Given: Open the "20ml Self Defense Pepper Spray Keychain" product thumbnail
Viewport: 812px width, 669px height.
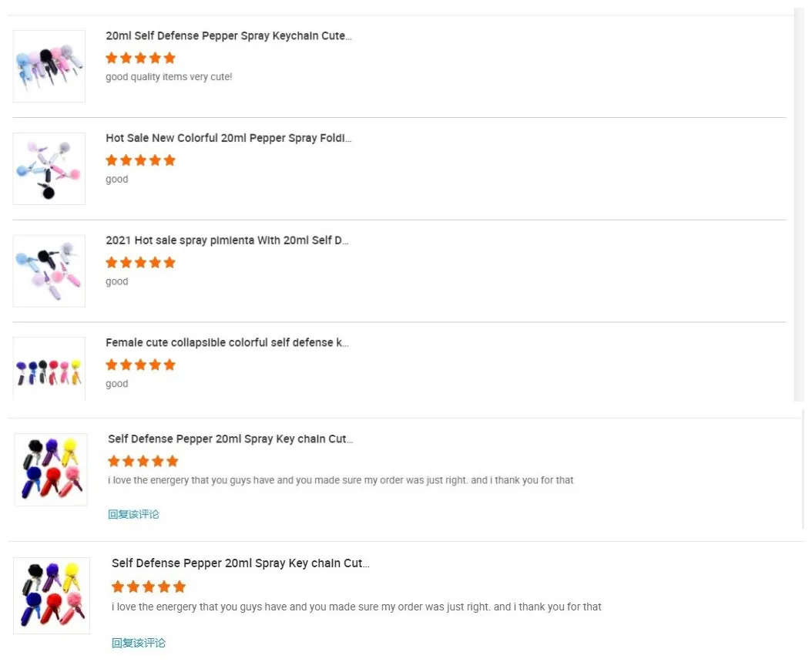Looking at the screenshot, I should click(x=49, y=66).
